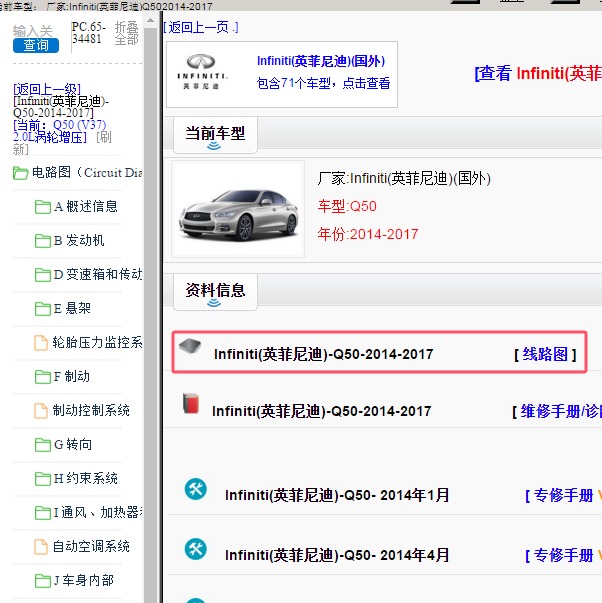
Task: Open the Q50 (V37) 2.0L涡轮增压 current model link
Action: [60, 131]
